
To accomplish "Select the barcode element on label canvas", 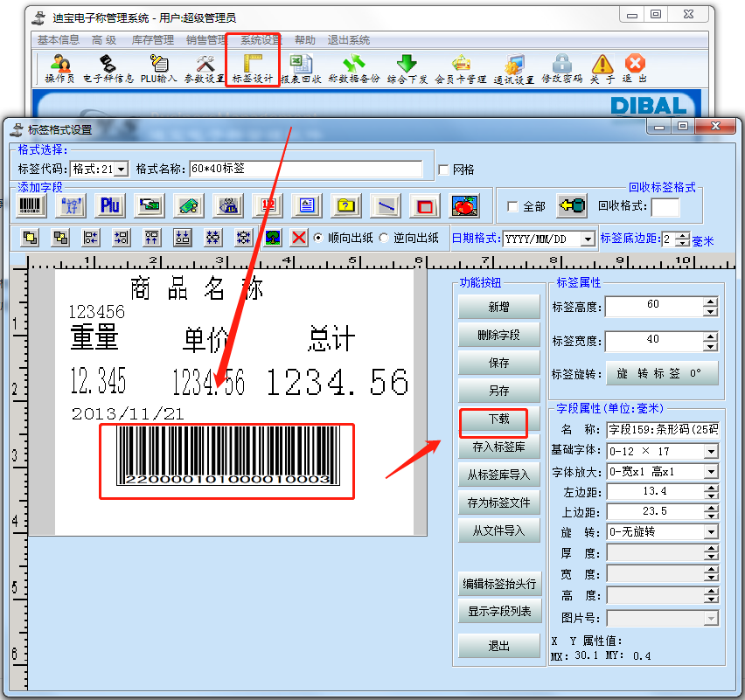I will pyautogui.click(x=227, y=456).
